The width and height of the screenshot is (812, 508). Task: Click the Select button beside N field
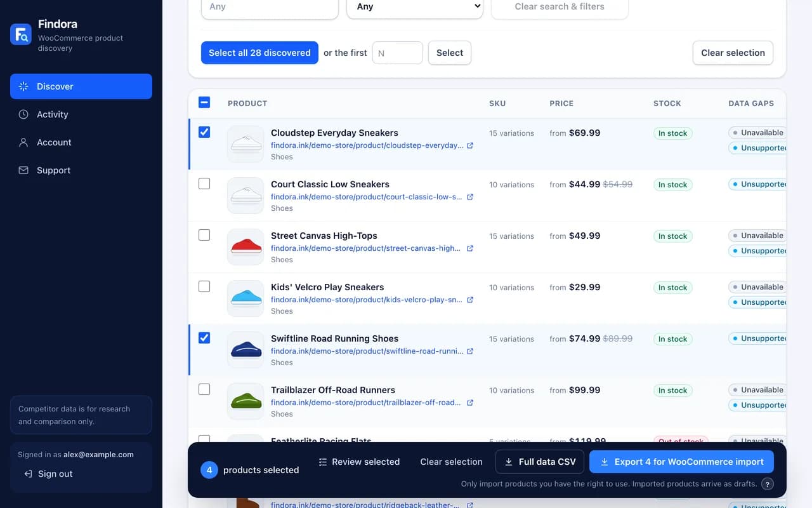point(450,53)
